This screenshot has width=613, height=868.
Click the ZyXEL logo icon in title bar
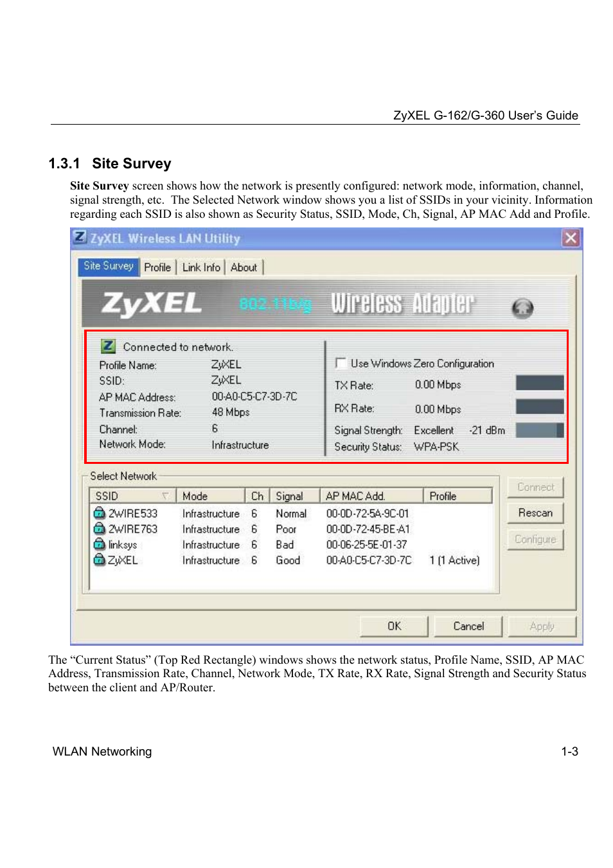pyautogui.click(x=80, y=237)
